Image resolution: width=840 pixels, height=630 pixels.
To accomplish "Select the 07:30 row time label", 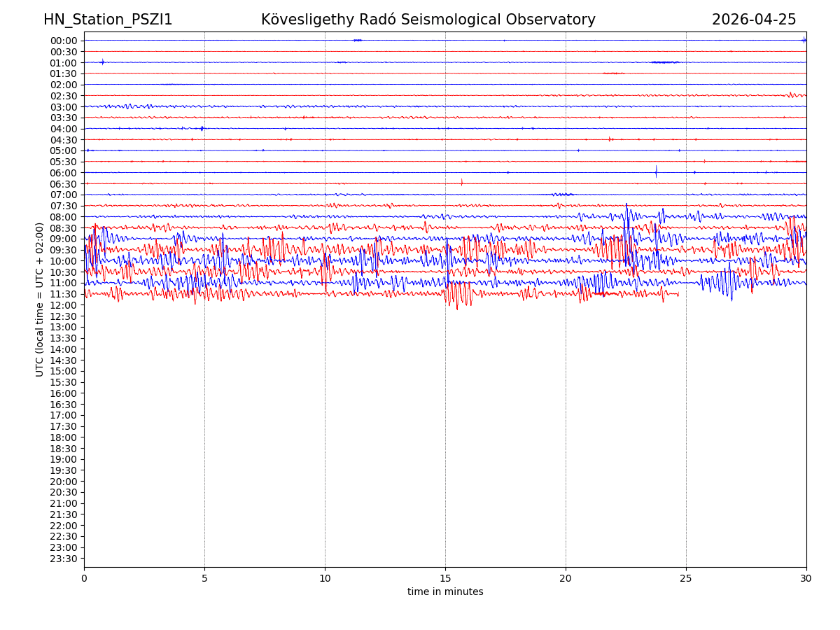I will (x=64, y=206).
